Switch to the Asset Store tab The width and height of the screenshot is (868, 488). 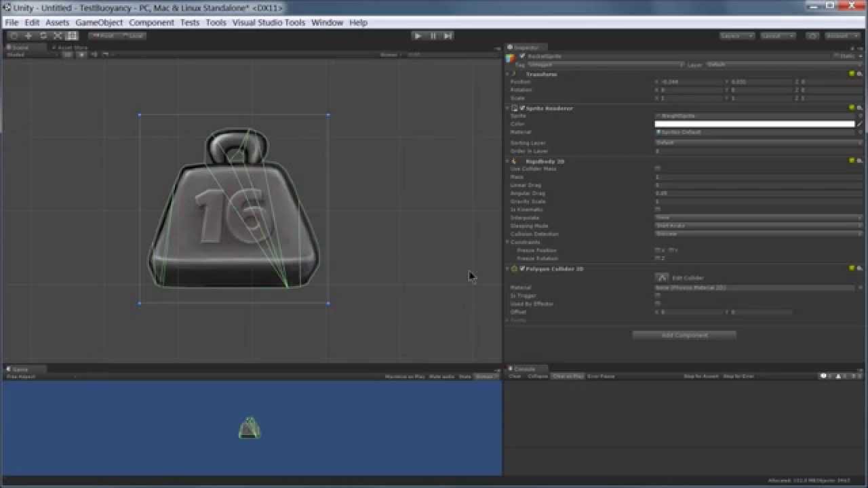[71, 47]
